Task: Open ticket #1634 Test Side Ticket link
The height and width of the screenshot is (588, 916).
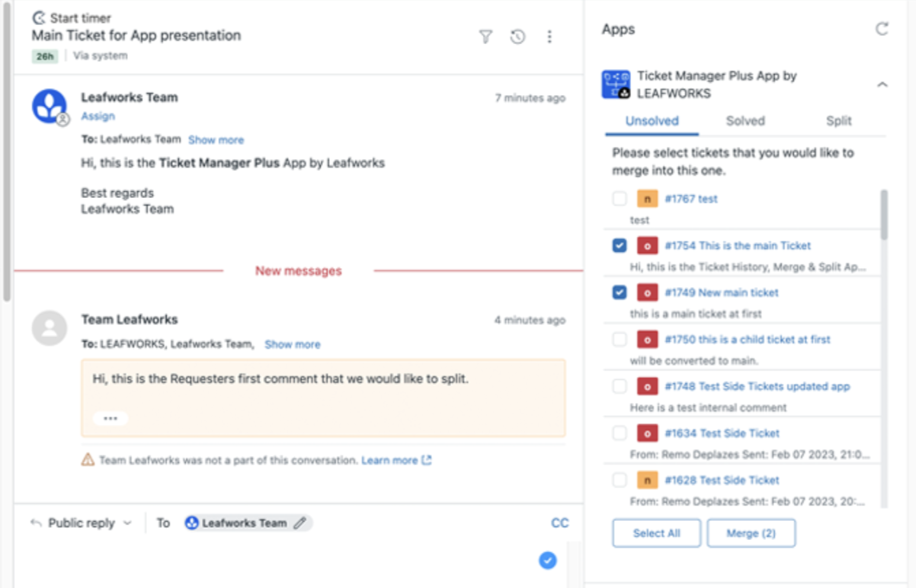Action: [x=722, y=433]
